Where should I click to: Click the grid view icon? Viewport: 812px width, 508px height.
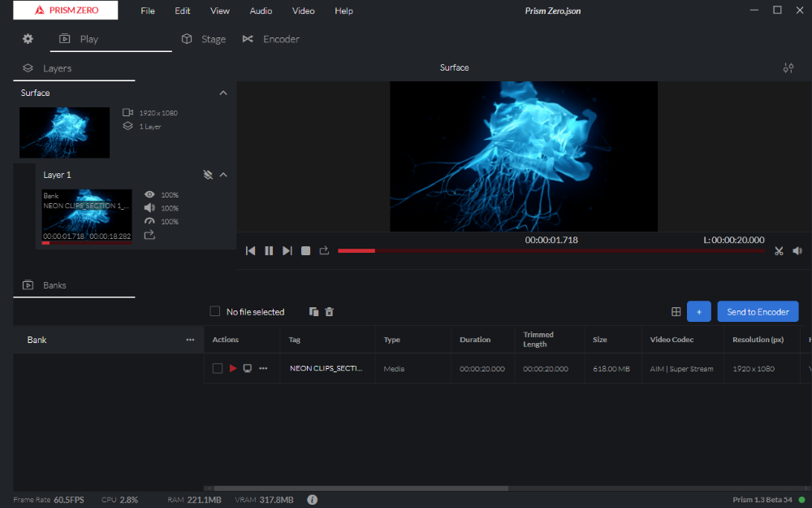676,312
